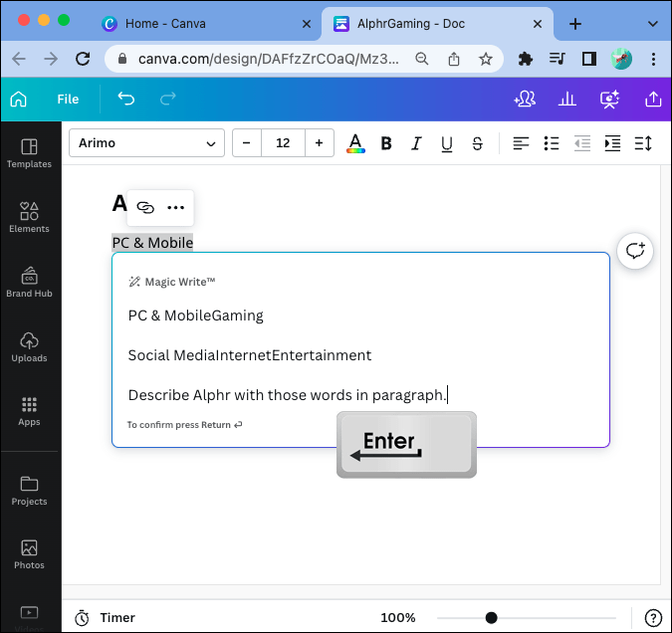Toggle bulleted list
672x633 pixels.
pos(552,143)
